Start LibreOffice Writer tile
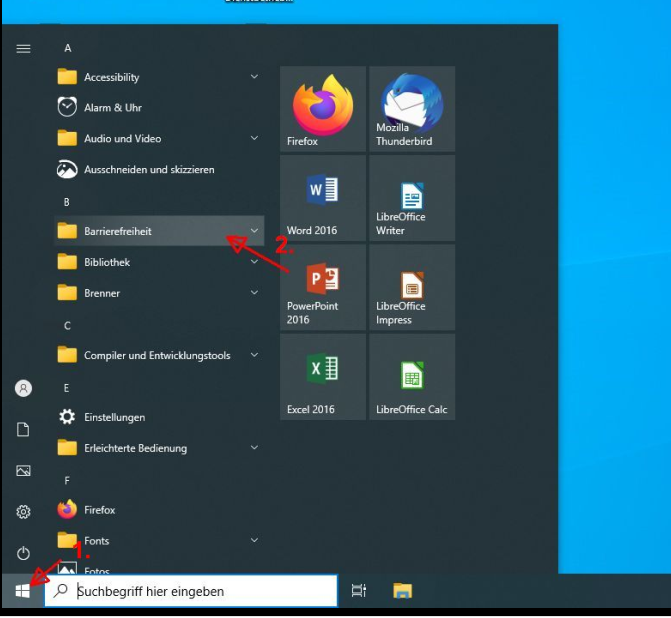Viewport: 671px width, 618px height. 412,198
